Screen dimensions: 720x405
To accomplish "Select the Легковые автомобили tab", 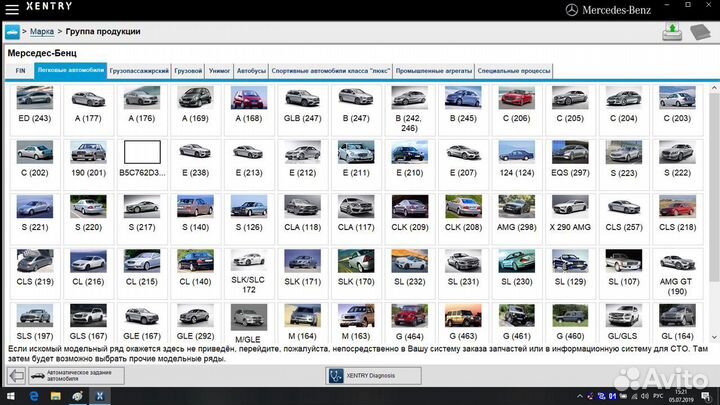I will 71,71.
